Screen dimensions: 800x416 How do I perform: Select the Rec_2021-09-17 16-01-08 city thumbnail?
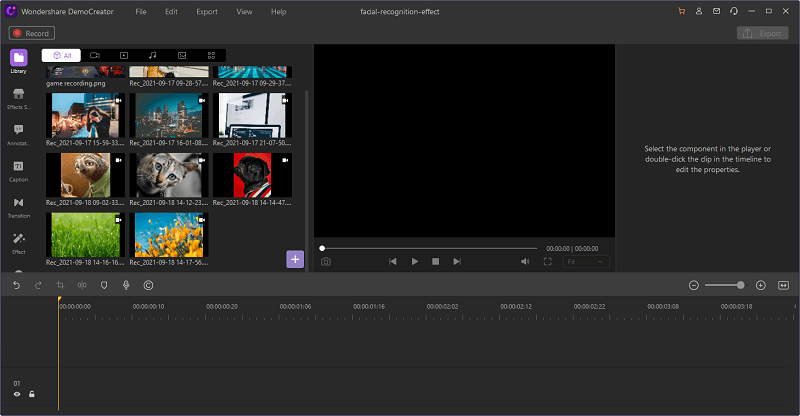(x=169, y=115)
